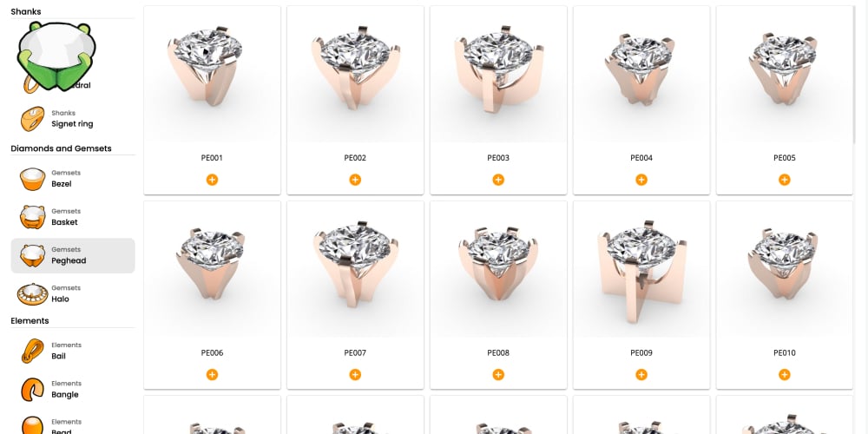Viewport: 868px width, 434px height.
Task: Click the PE010 label text
Action: click(x=785, y=352)
